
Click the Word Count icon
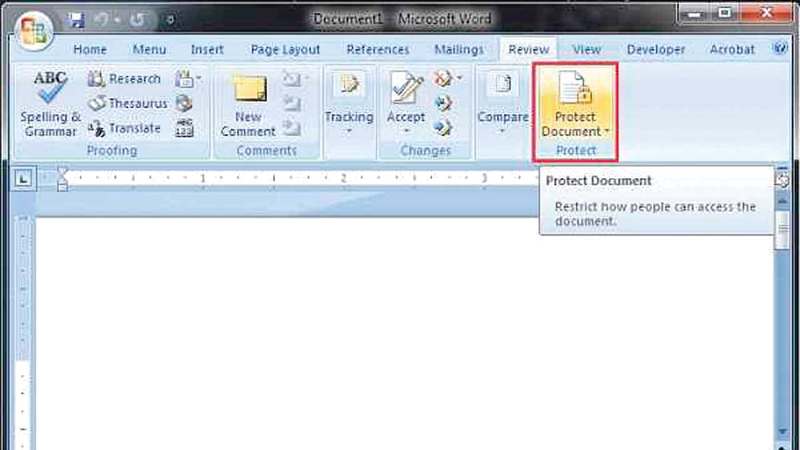coord(184,128)
